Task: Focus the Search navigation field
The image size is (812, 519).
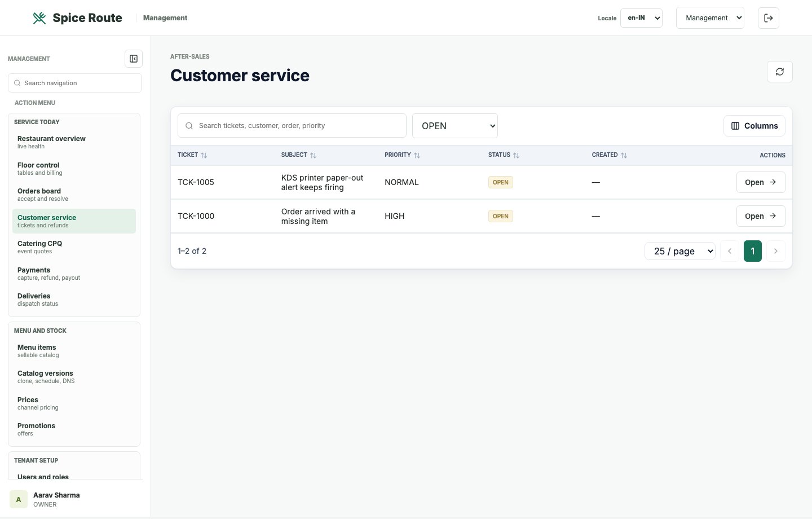Action: point(74,83)
